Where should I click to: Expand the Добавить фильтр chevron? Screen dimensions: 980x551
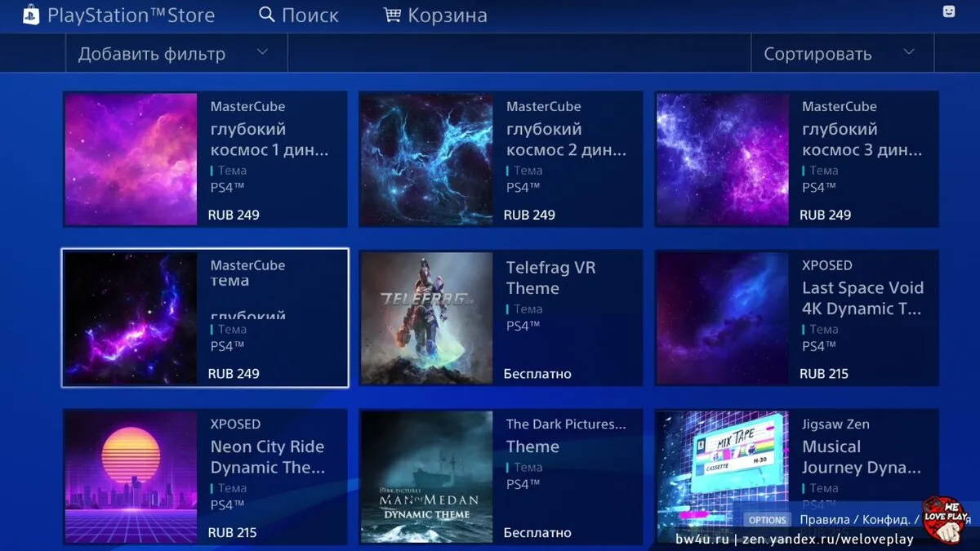tap(262, 51)
